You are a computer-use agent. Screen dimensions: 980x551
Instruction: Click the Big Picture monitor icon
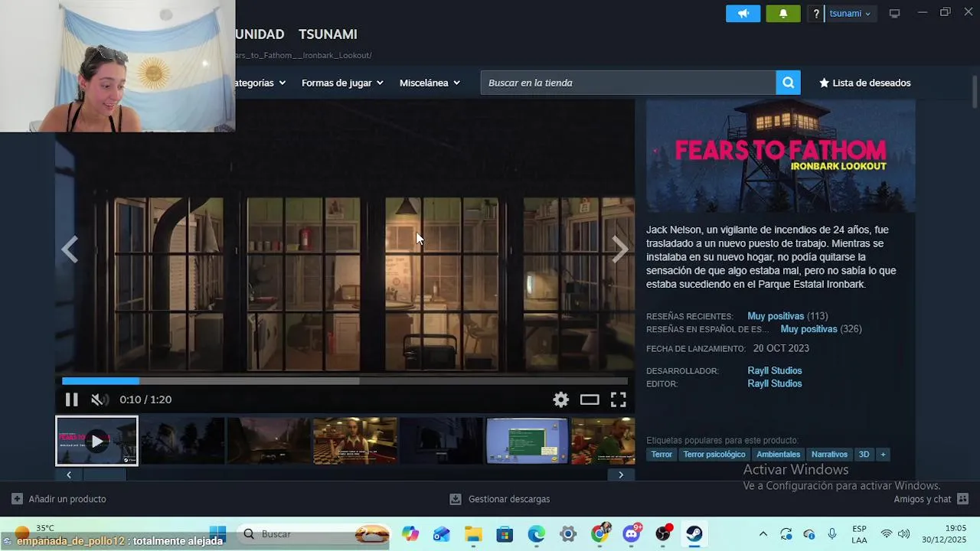coord(894,14)
